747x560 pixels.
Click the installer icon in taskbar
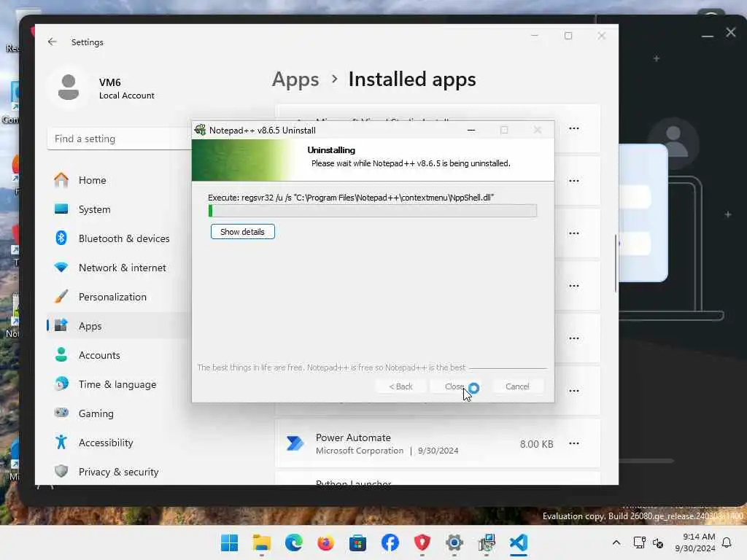[x=487, y=542]
